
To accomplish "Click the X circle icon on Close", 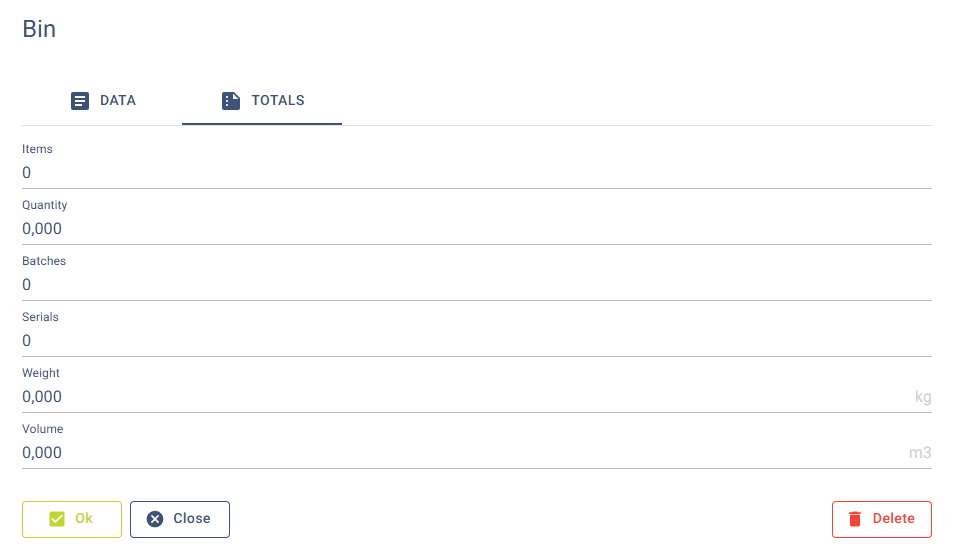I will [155, 519].
